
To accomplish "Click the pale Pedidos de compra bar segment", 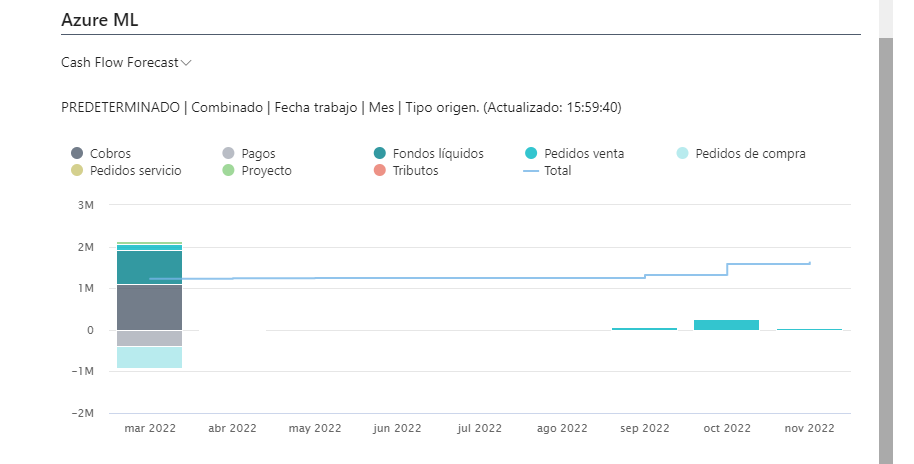I will coord(149,357).
